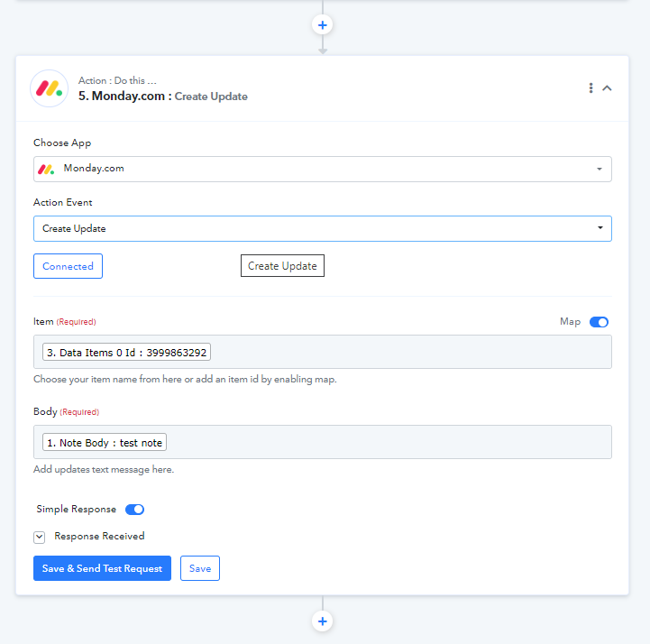Click inside the Item input field
Image resolution: width=650 pixels, height=644 pixels.
tap(322, 352)
